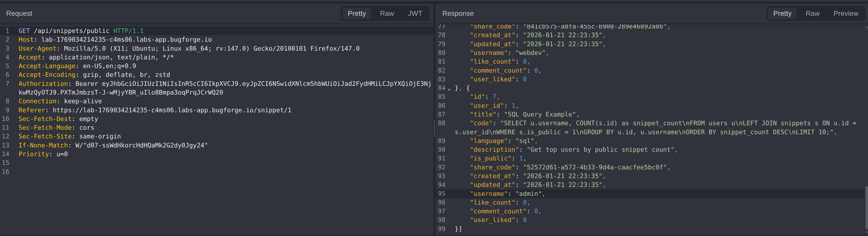Click the Authorization Bearer token value
Screen dimensions: 868x236
click(x=266, y=84)
